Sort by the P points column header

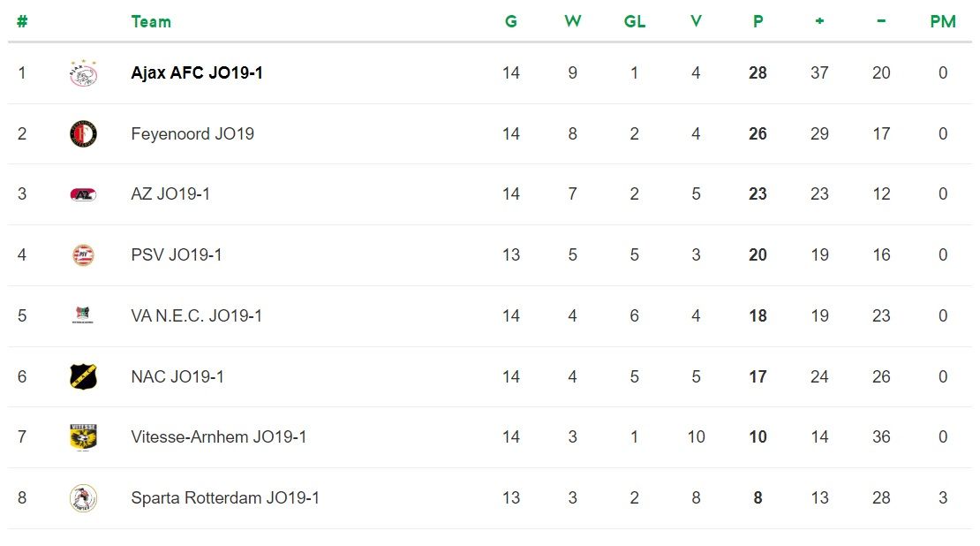click(x=758, y=22)
